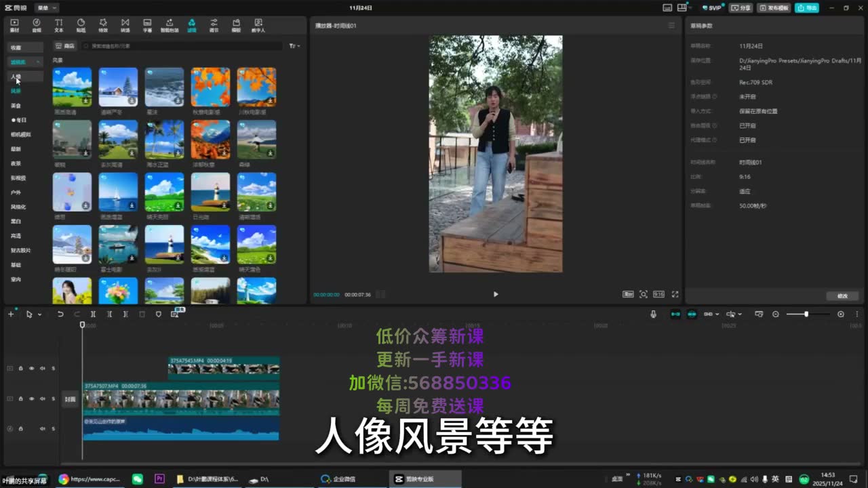Redo the last undone edit
The height and width of the screenshot is (488, 868).
point(77,314)
